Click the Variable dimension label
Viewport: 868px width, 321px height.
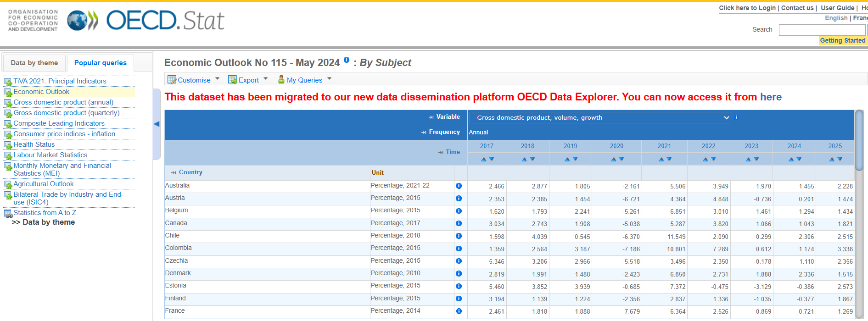[x=448, y=117]
